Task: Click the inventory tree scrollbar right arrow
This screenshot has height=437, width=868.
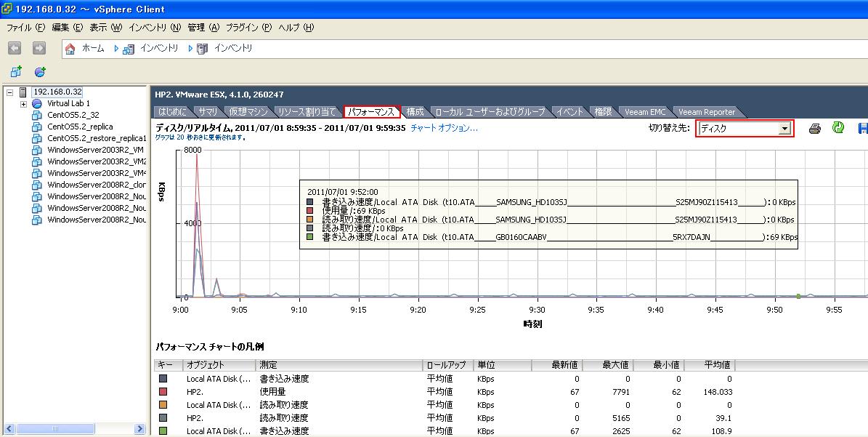Action: click(x=139, y=429)
